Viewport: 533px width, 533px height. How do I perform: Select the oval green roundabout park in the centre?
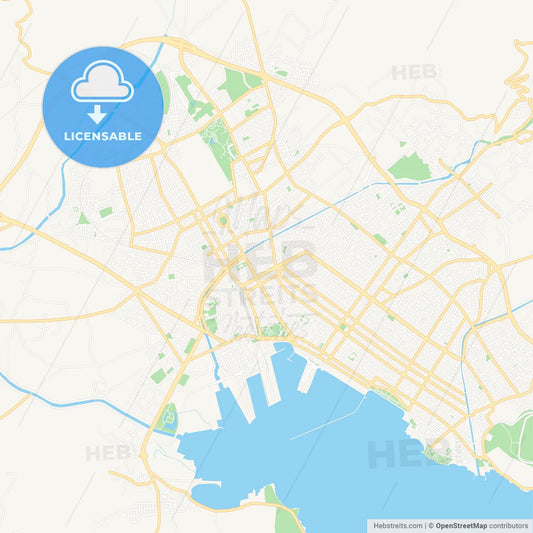223,221
